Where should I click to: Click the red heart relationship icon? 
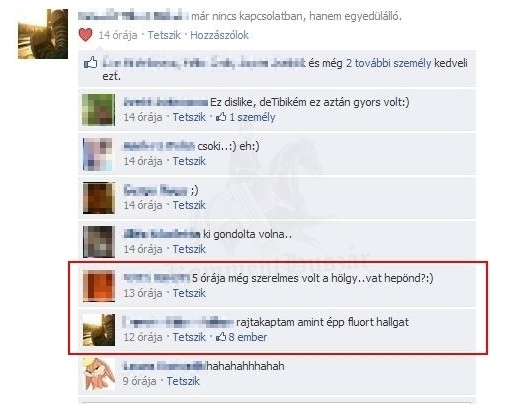click(x=85, y=35)
